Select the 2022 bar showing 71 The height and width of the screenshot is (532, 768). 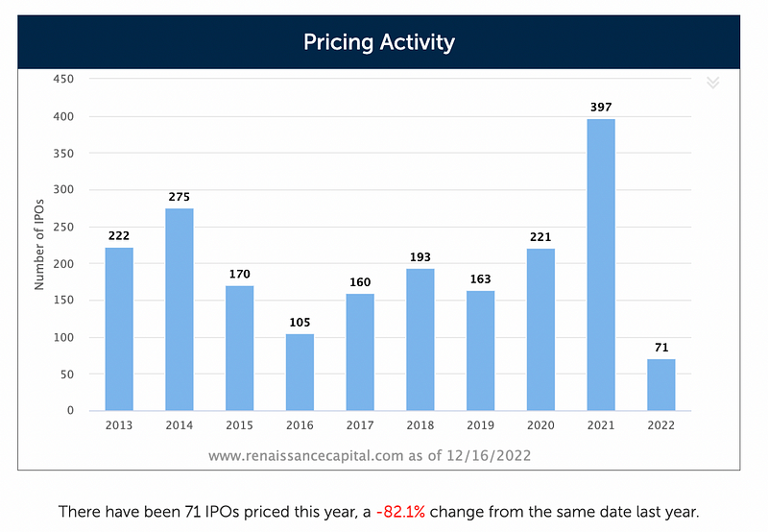coord(661,384)
